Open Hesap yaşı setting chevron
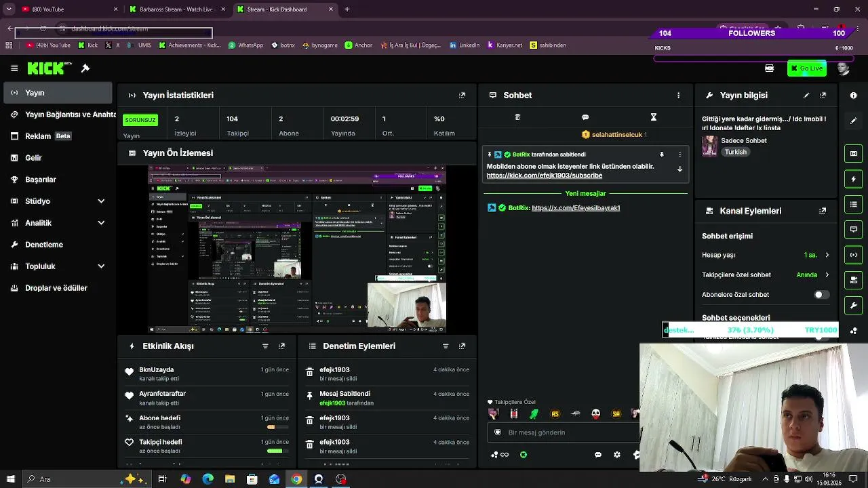The width and height of the screenshot is (868, 488). coord(827,256)
